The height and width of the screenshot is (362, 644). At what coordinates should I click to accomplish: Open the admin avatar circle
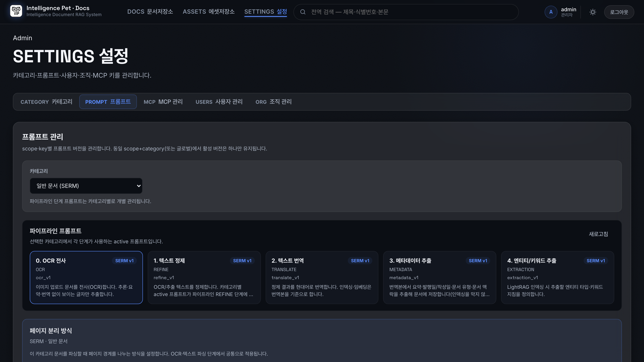click(551, 12)
